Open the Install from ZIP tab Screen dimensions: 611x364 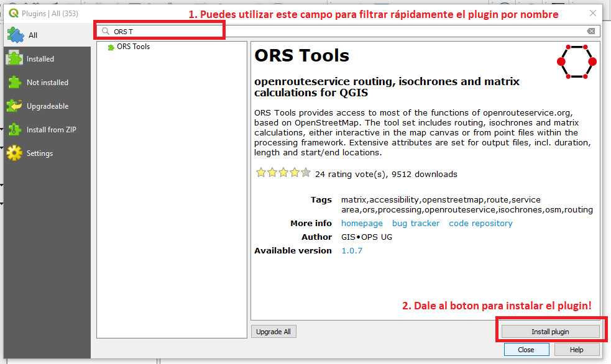[47, 130]
